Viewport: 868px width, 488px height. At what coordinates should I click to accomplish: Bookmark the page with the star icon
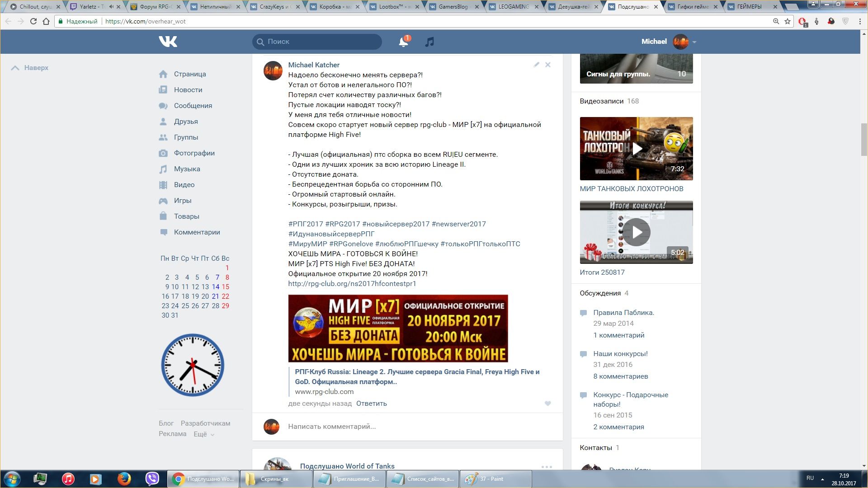click(x=788, y=21)
